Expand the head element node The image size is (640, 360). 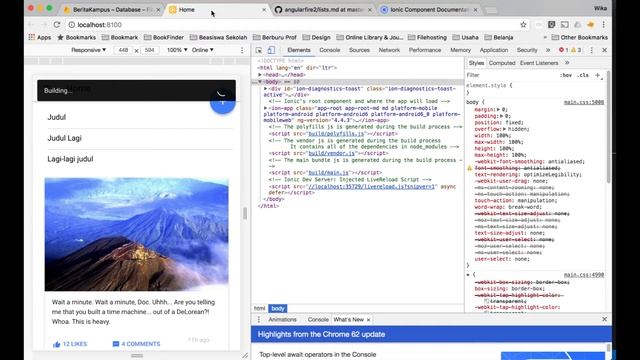[x=260, y=75]
